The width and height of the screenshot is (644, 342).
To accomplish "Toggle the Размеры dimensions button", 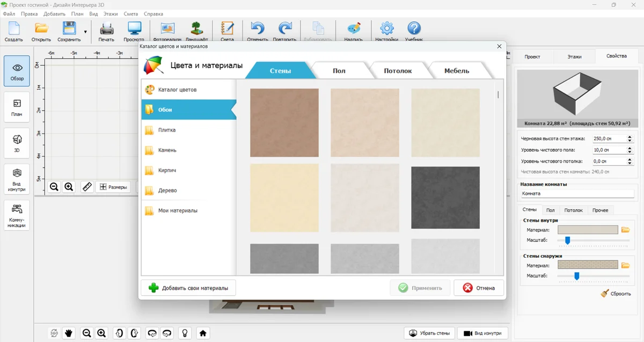I will (114, 187).
